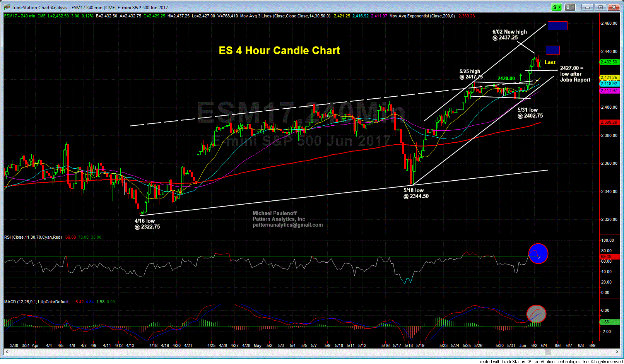Click the TradeStation app icon in title bar
This screenshot has width=624, height=364.
pos(7,7)
